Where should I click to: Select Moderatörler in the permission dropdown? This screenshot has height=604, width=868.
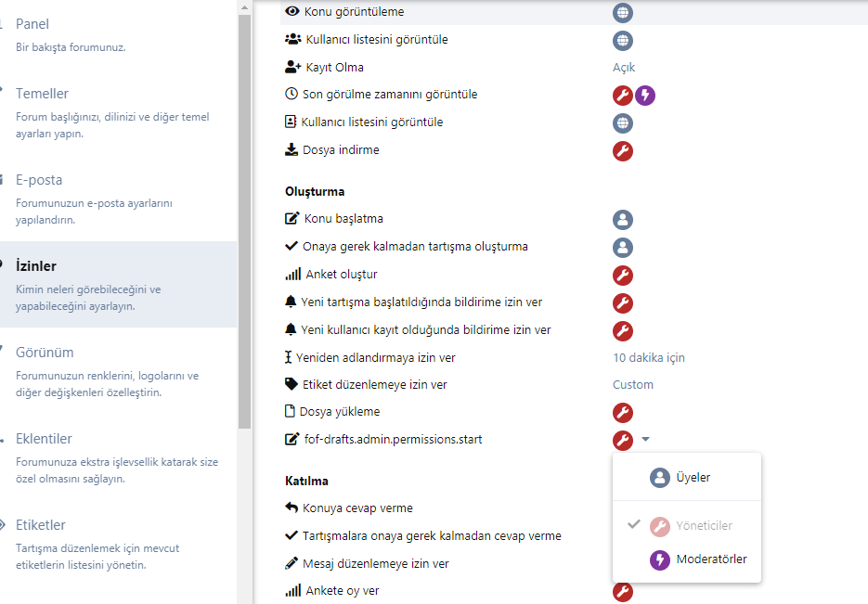tap(710, 559)
